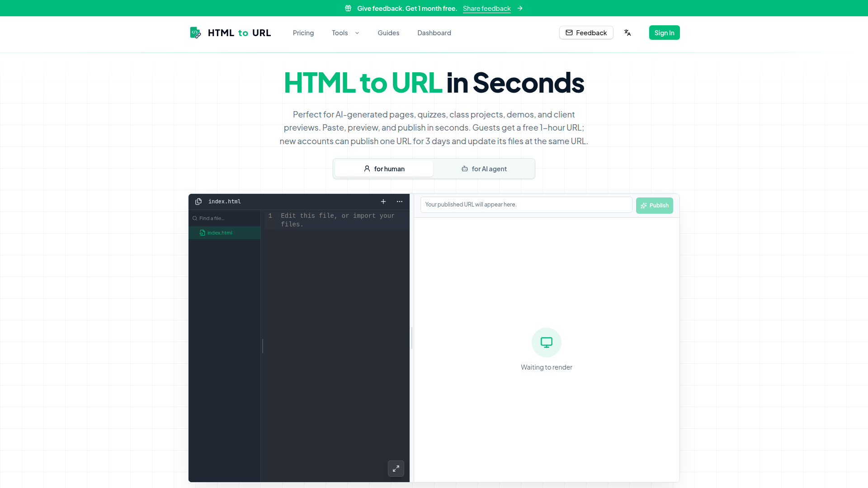Click the monitor icon above Waiting to render
Screen dimensions: 868x488
tap(547, 343)
